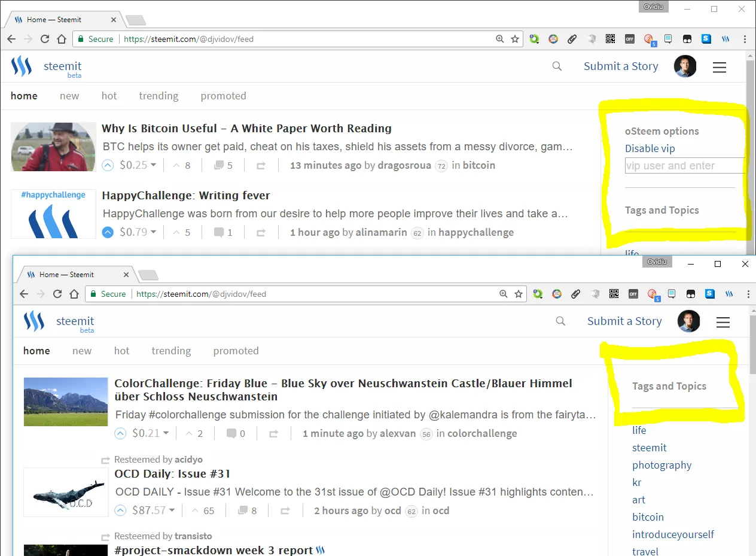The width and height of the screenshot is (756, 556).
Task: Open the Neuschwanstein Castle post thumbnail
Action: pyautogui.click(x=66, y=402)
